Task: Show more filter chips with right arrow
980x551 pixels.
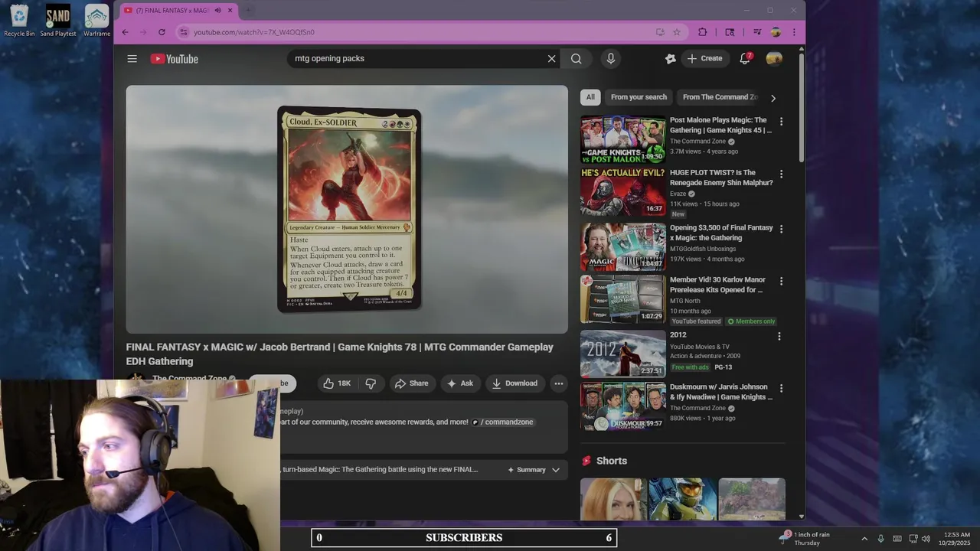Action: [773, 98]
